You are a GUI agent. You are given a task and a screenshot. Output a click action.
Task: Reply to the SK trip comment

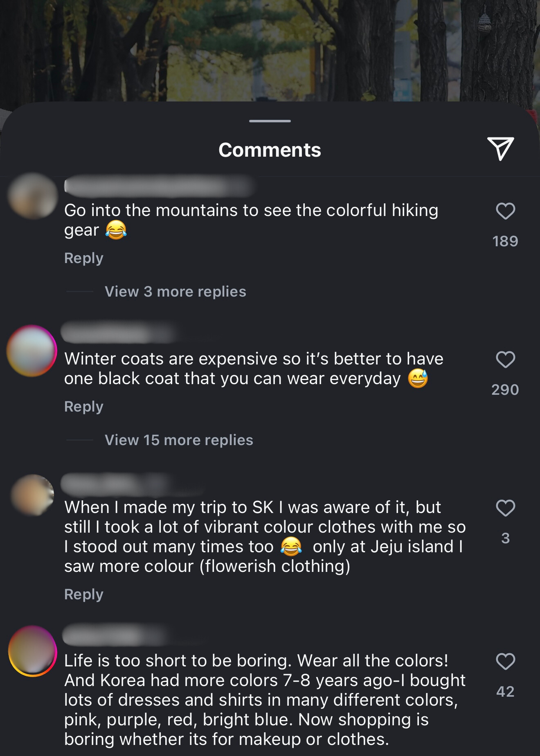[83, 594]
